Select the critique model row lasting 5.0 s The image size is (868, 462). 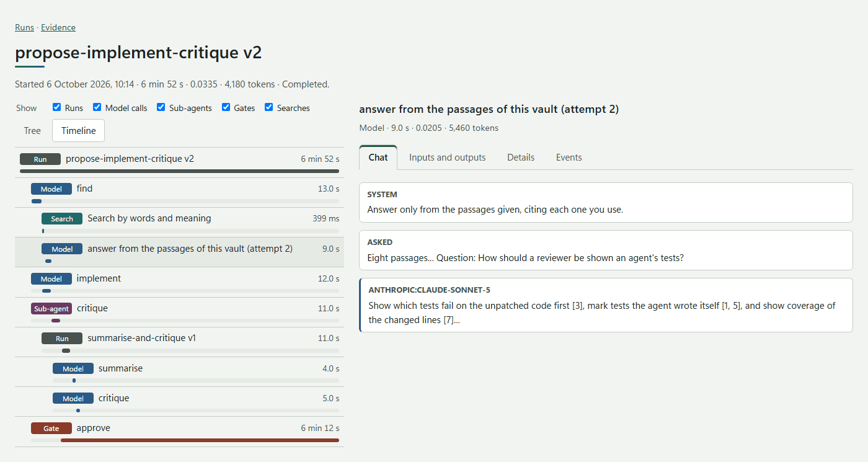(179, 402)
